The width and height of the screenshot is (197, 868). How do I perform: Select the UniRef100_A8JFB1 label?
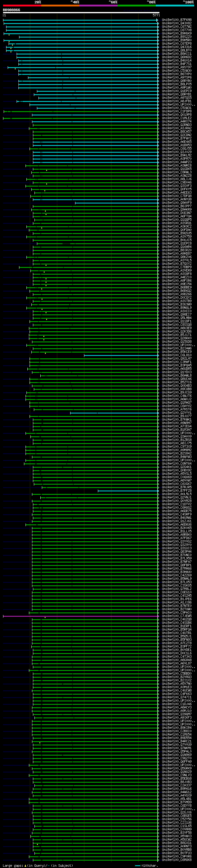(x=177, y=101)
